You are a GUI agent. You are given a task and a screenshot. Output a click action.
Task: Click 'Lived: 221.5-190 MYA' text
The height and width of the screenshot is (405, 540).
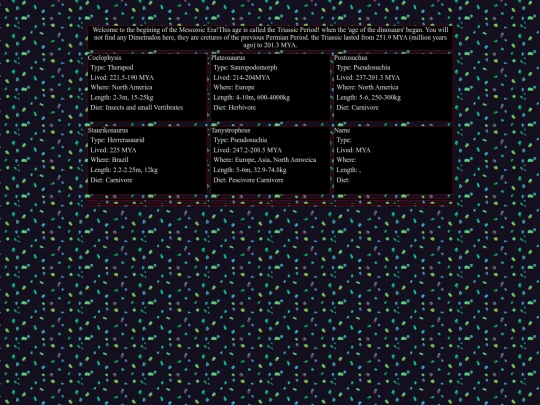(x=122, y=77)
